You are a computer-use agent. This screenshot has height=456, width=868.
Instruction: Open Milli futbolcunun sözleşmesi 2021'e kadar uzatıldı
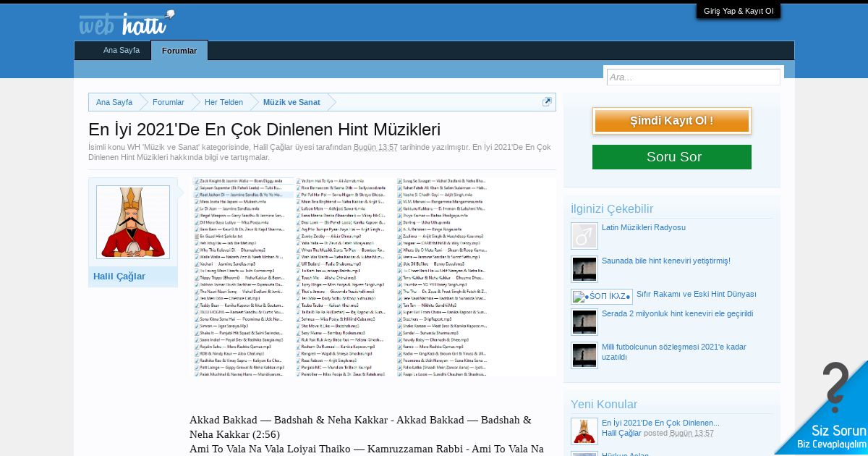click(674, 352)
